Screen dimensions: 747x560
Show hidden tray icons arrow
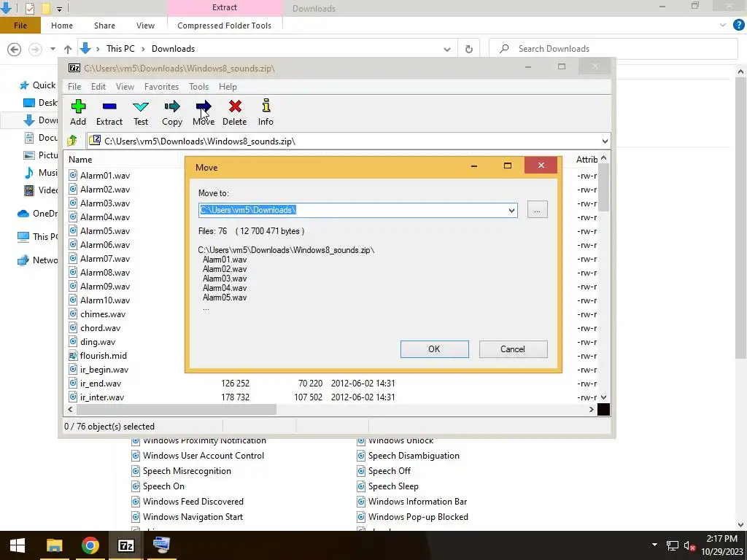(x=654, y=545)
